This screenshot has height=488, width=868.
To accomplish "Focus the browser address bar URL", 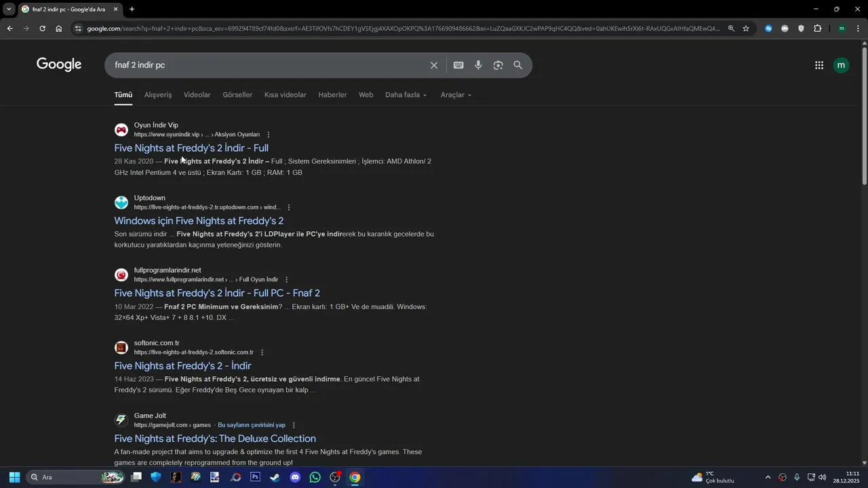I will pos(403,28).
